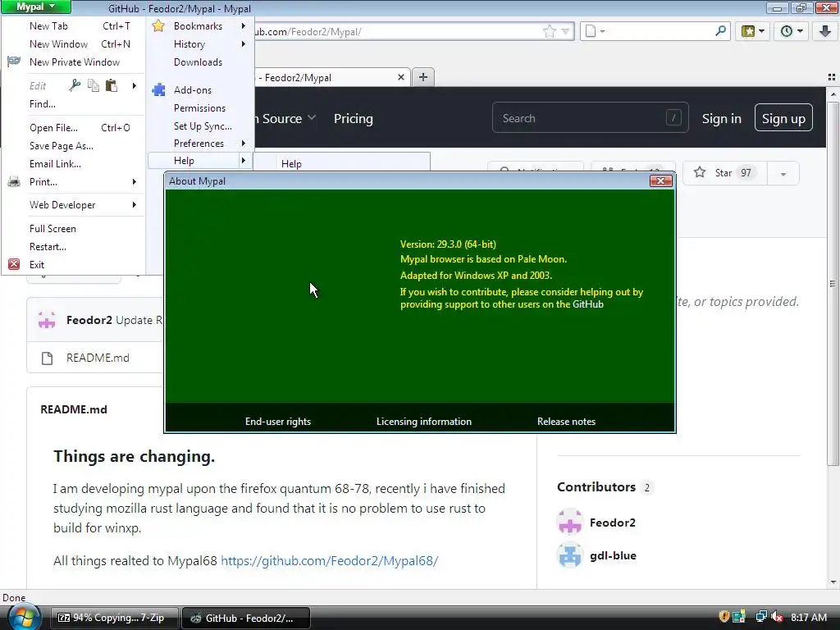Click End-user rights button

pos(278,421)
